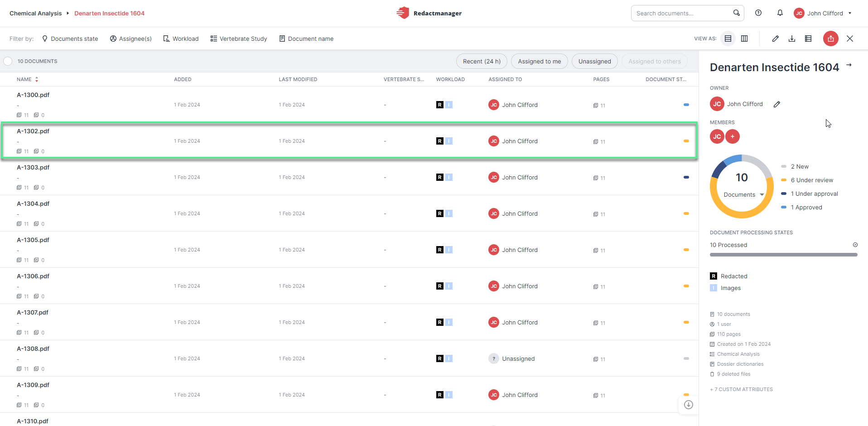Click the A-1300.pdf blue status indicator
Image resolution: width=868 pixels, height=426 pixels.
point(686,105)
